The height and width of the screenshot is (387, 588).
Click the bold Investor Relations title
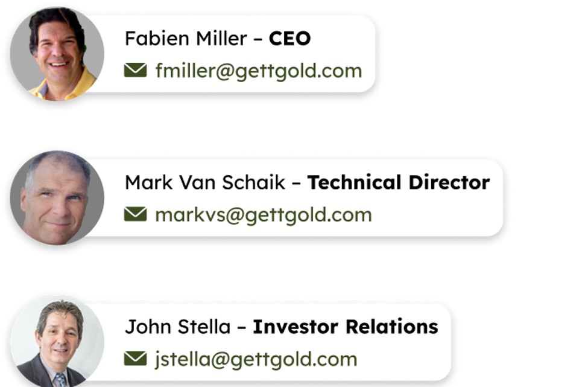coord(345,327)
